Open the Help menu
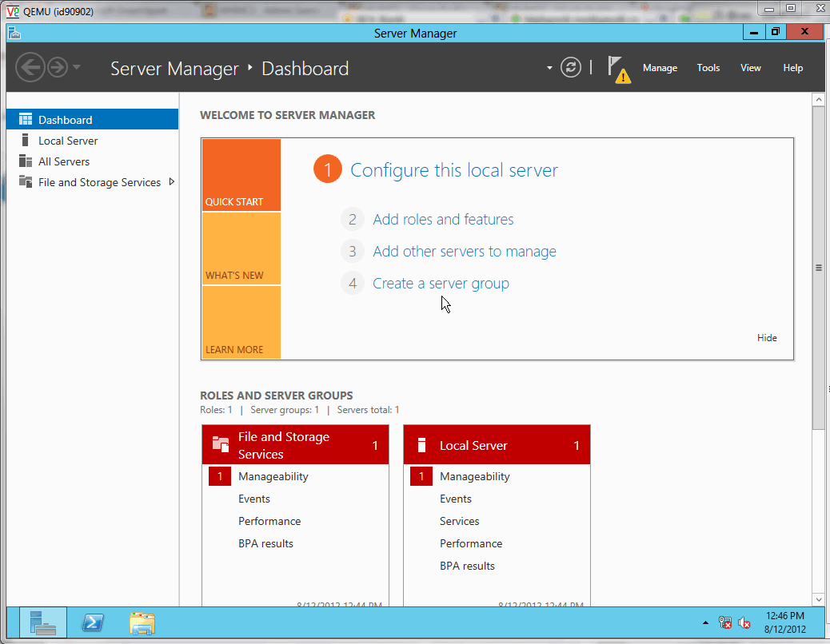 pos(792,68)
